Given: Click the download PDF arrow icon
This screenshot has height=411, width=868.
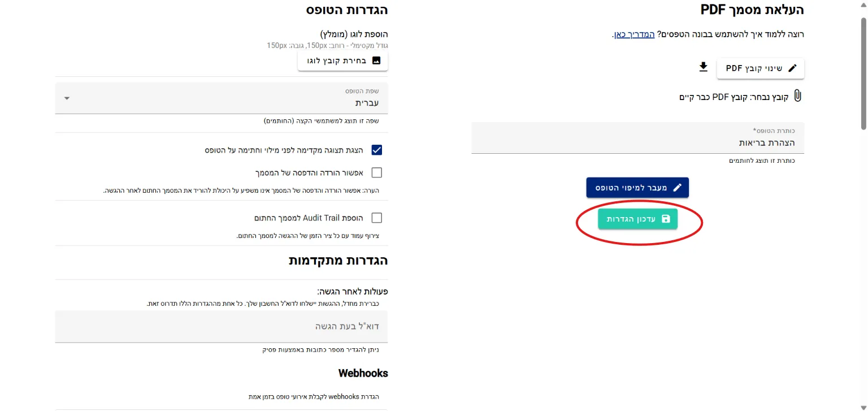Looking at the screenshot, I should (703, 67).
